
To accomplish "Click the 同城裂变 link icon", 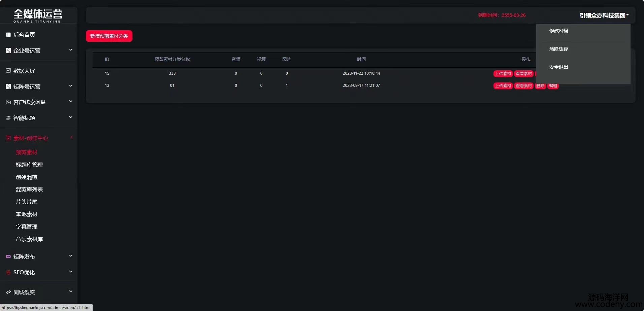I will tap(8, 292).
